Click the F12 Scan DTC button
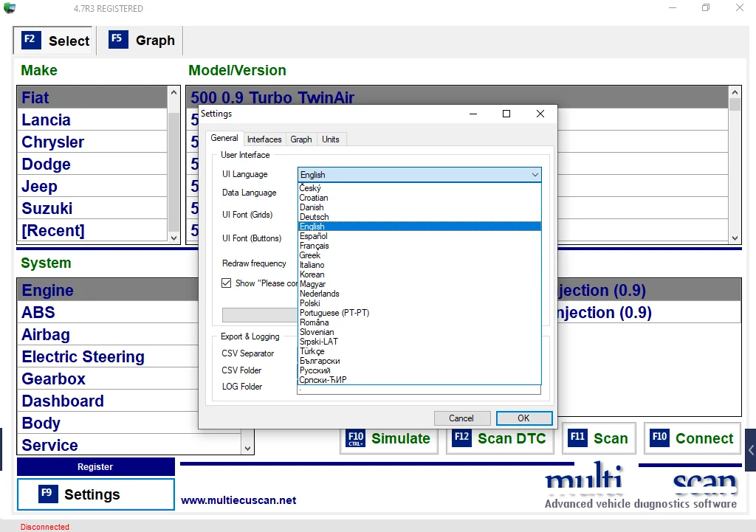The image size is (756, 532). [x=500, y=438]
